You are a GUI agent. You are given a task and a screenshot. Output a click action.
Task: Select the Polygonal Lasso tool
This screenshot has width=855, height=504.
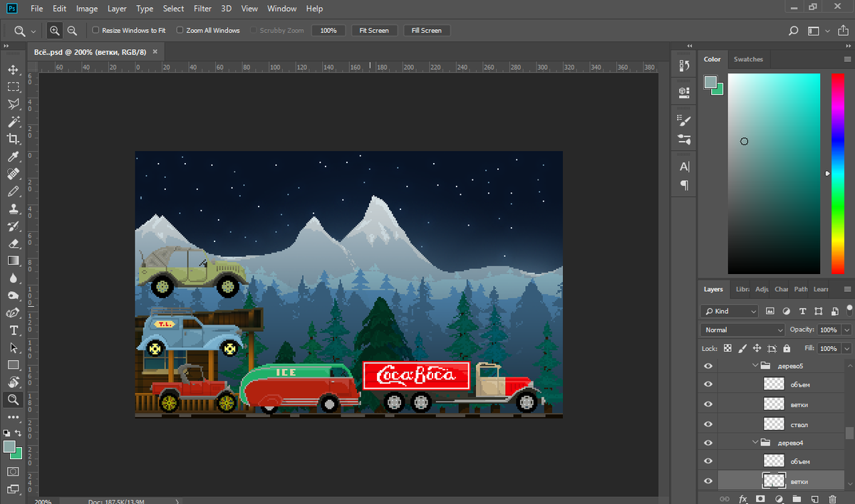pyautogui.click(x=13, y=105)
